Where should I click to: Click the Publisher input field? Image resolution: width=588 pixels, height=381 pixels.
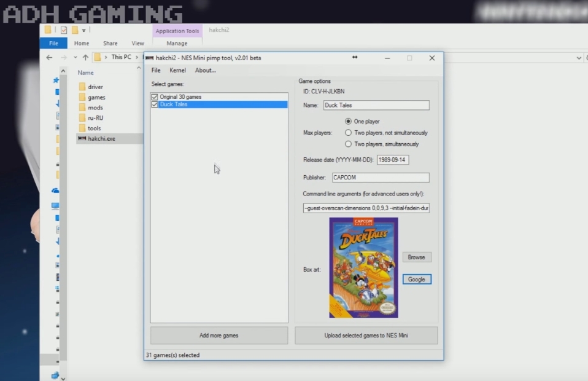(x=380, y=178)
